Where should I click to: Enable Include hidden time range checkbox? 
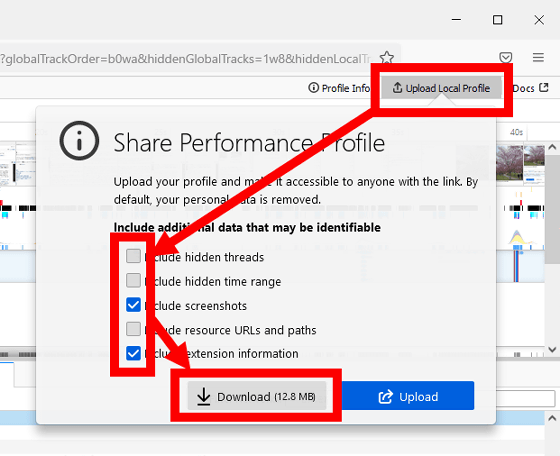pyautogui.click(x=133, y=280)
